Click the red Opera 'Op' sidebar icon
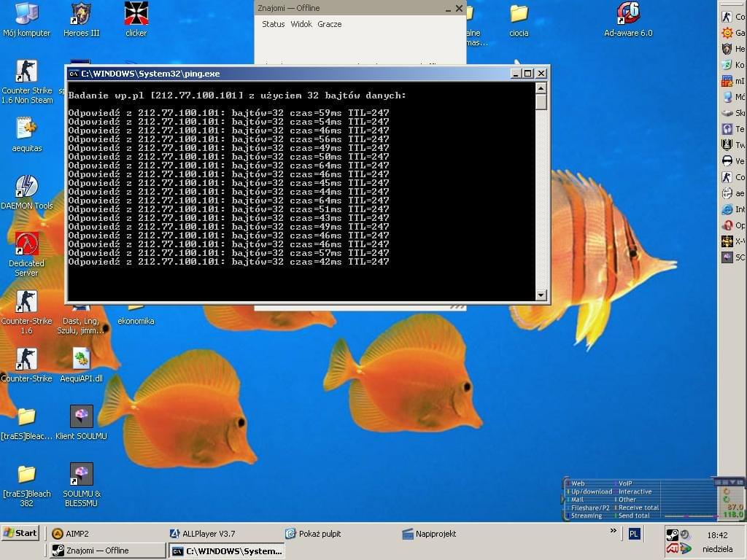Image resolution: width=747 pixels, height=560 pixels. pyautogui.click(x=727, y=225)
